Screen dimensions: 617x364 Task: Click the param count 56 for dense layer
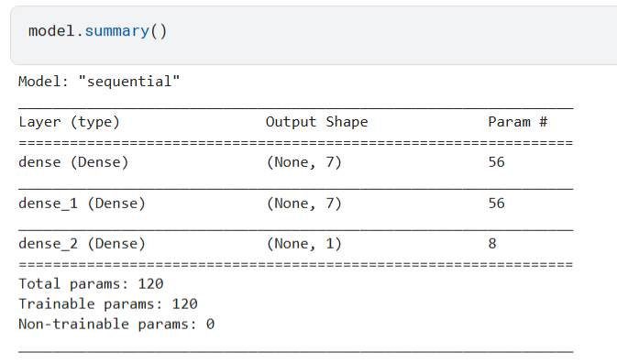coord(496,162)
